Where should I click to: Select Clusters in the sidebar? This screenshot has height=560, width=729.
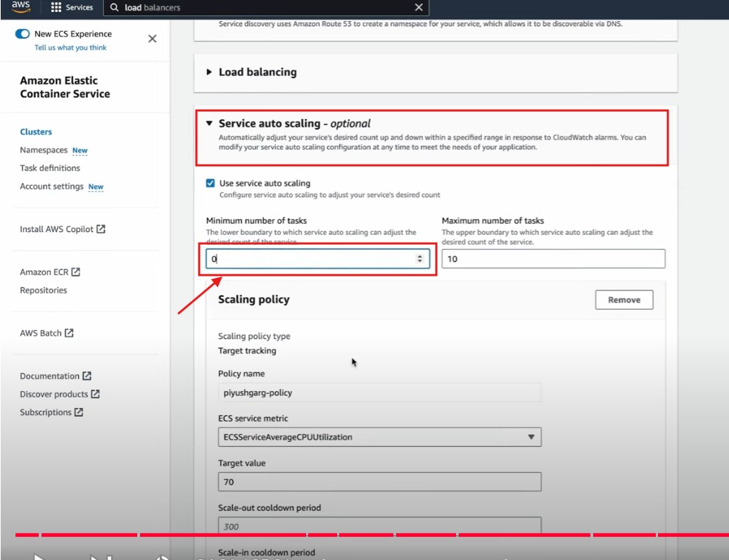pos(36,132)
